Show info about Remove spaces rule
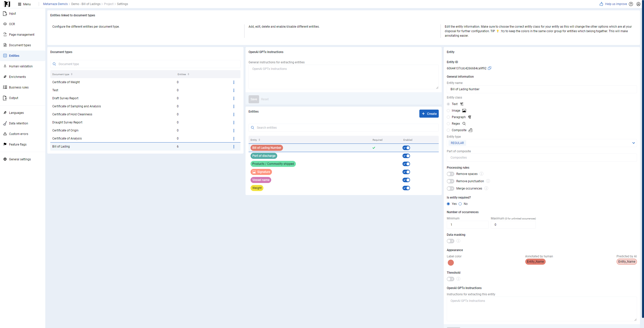 pyautogui.click(x=481, y=174)
